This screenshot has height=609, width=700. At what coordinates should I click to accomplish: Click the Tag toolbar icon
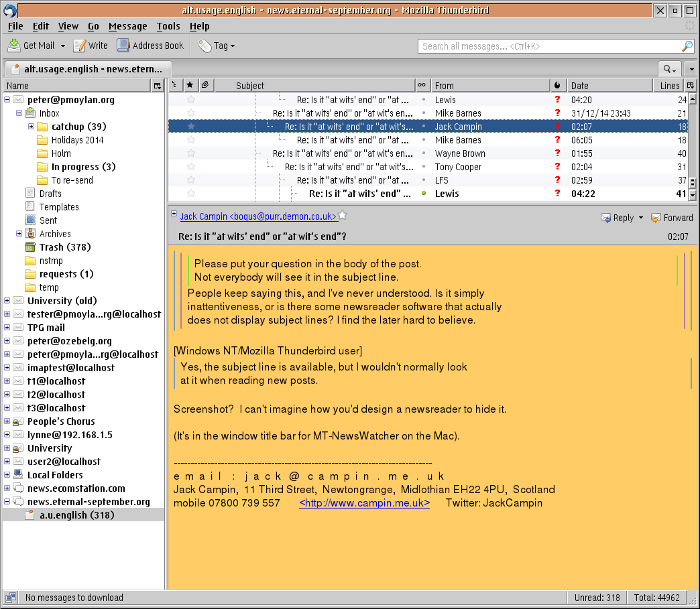tap(205, 46)
